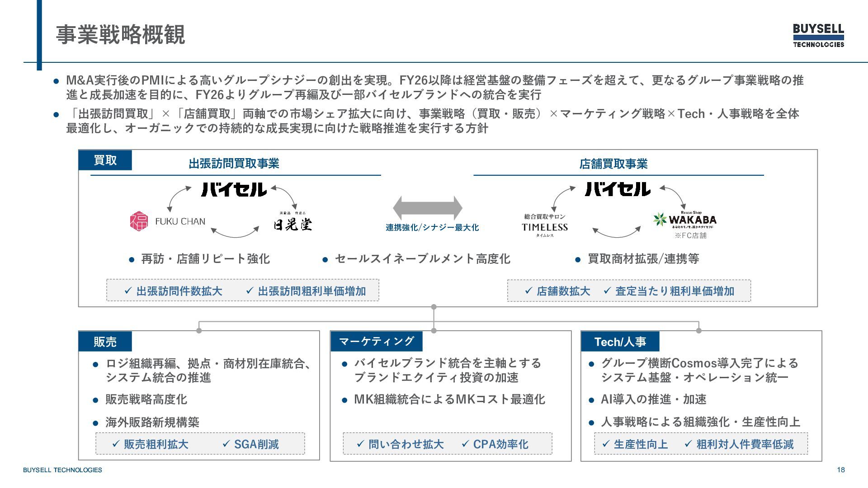Click the right バイセル logo under 店舗買取事業
The height and width of the screenshot is (488, 868).
pos(618,189)
